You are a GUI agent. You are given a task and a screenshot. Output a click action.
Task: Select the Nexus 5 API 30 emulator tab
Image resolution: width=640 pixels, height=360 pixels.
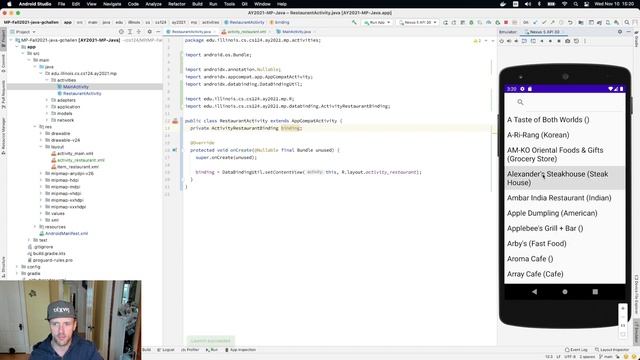[x=544, y=32]
